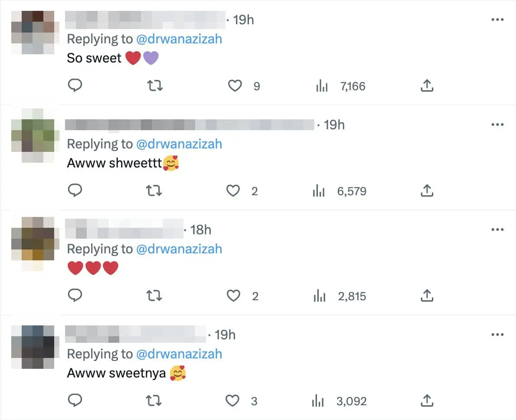Like the three red hearts tweet

(234, 296)
